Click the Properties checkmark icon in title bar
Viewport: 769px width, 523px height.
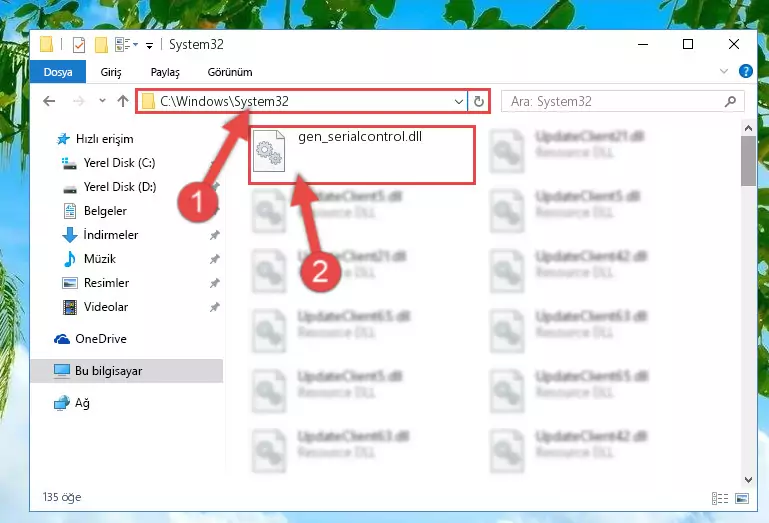[x=79, y=45]
